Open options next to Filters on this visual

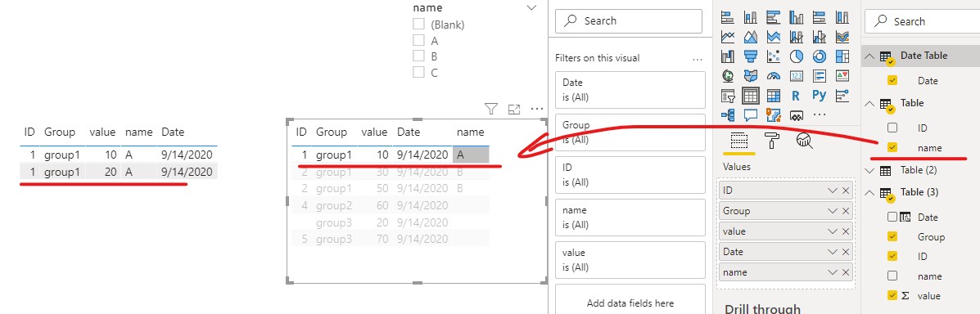click(x=698, y=59)
